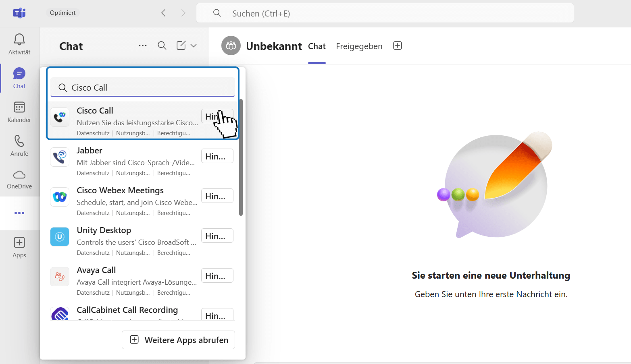Open the Aktivität bell icon
This screenshot has height=364, width=631.
[x=19, y=39]
